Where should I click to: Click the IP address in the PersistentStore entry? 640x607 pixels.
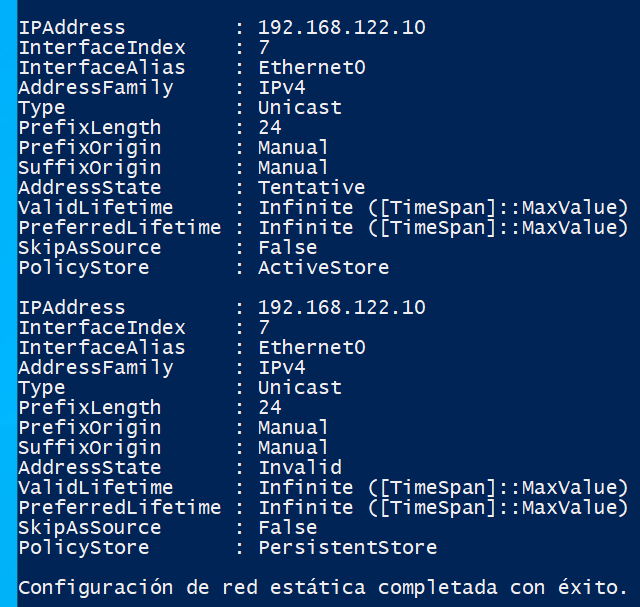point(341,308)
